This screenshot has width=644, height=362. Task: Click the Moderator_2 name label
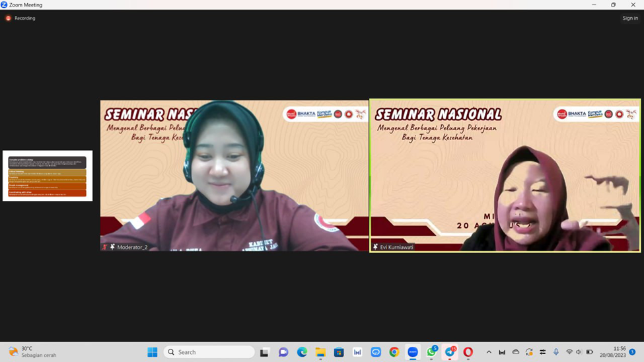click(x=132, y=247)
